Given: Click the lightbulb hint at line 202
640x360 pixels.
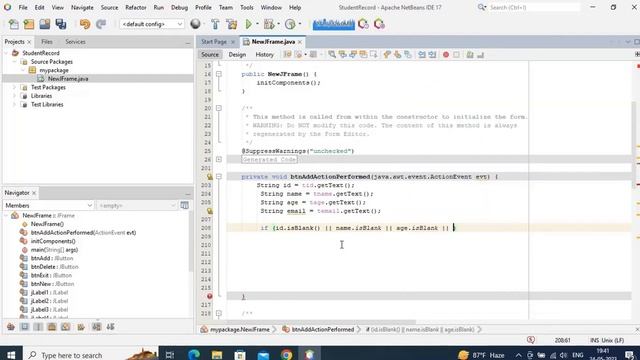Looking at the screenshot, I should (209, 177).
